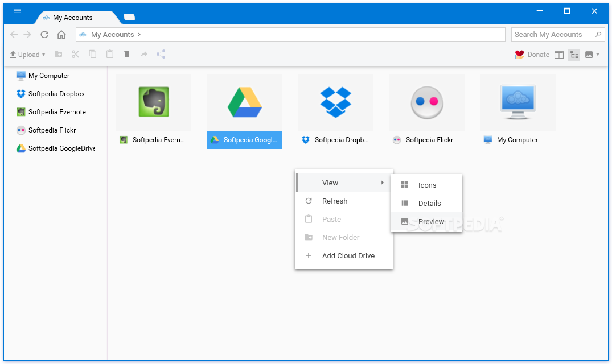
Task: Open the View submenu in context menu
Action: (343, 183)
